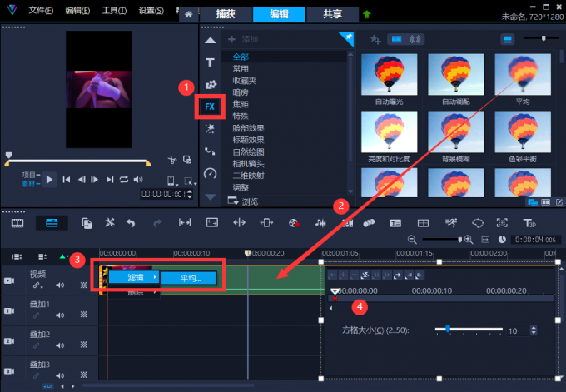Viewport: 566px width, 392px height.
Task: Adjust the 方格大小 value stepper arrows
Action: (x=534, y=330)
